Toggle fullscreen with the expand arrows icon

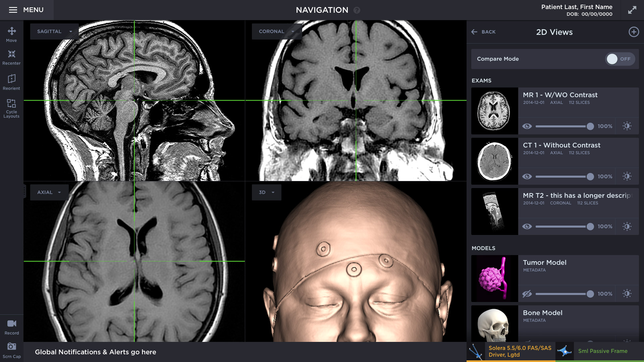coord(632,10)
